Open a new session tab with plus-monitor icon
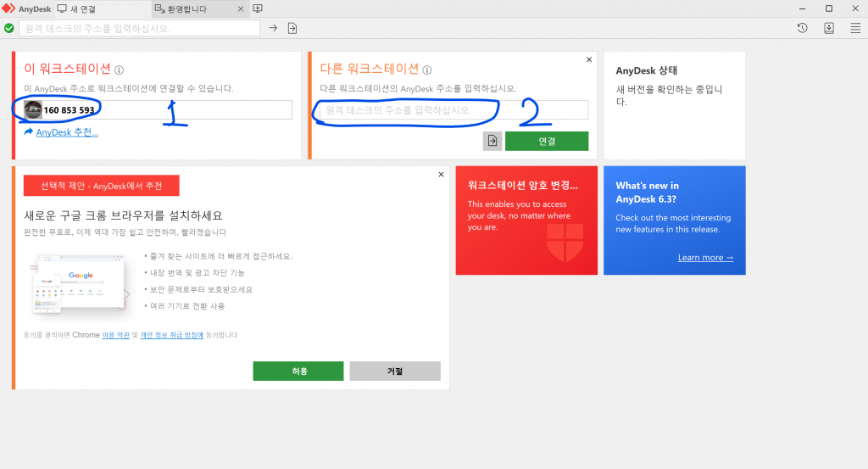868x469 pixels. click(258, 8)
